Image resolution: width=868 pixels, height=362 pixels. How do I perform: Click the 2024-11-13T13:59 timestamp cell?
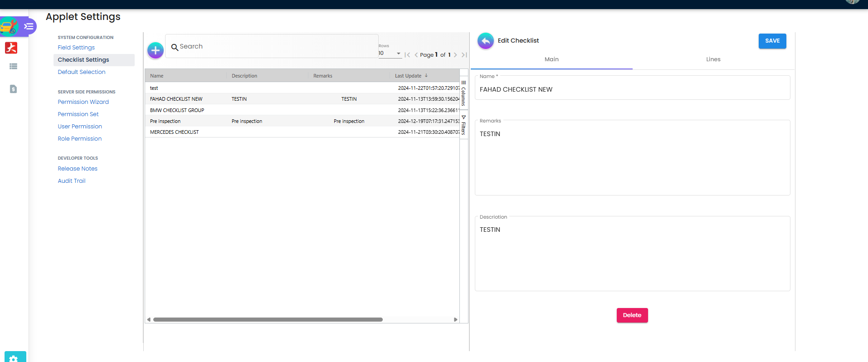pyautogui.click(x=429, y=99)
